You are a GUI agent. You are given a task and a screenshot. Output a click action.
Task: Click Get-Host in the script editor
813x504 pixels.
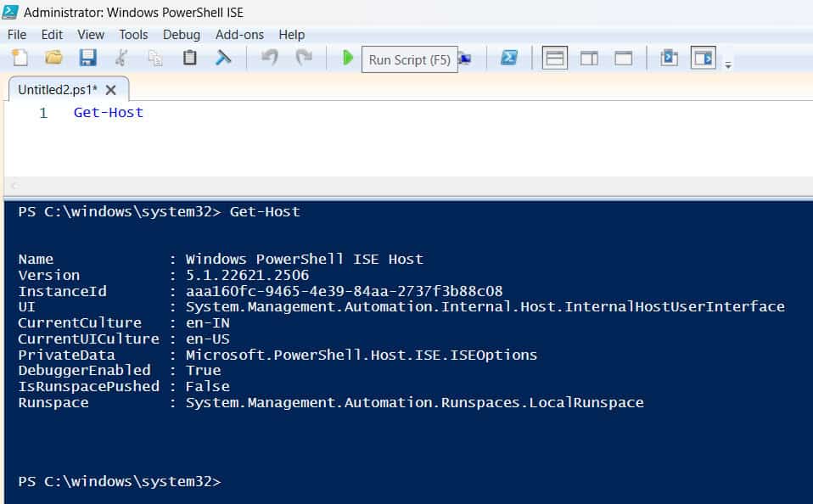click(109, 113)
